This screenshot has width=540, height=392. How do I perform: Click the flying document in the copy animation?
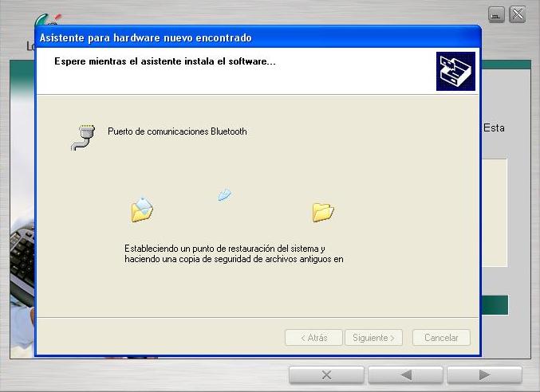(225, 194)
